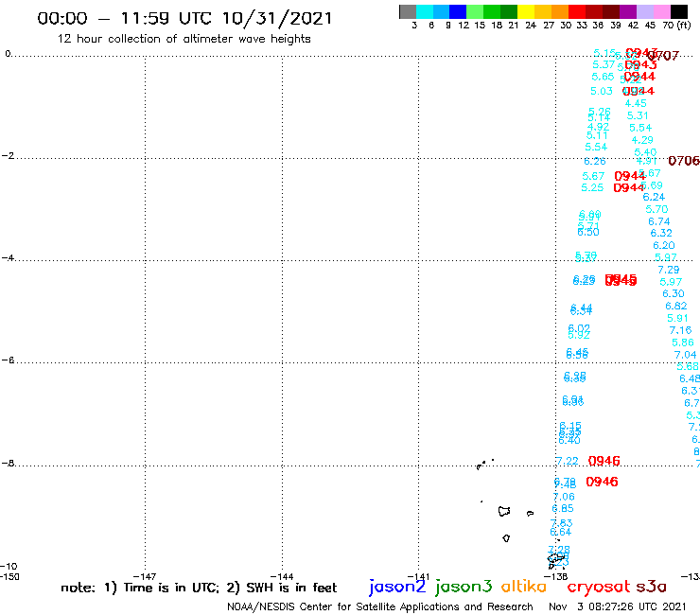Click the pink swatch in the color scale
Screen dimensions: 700x615
click(661, 11)
